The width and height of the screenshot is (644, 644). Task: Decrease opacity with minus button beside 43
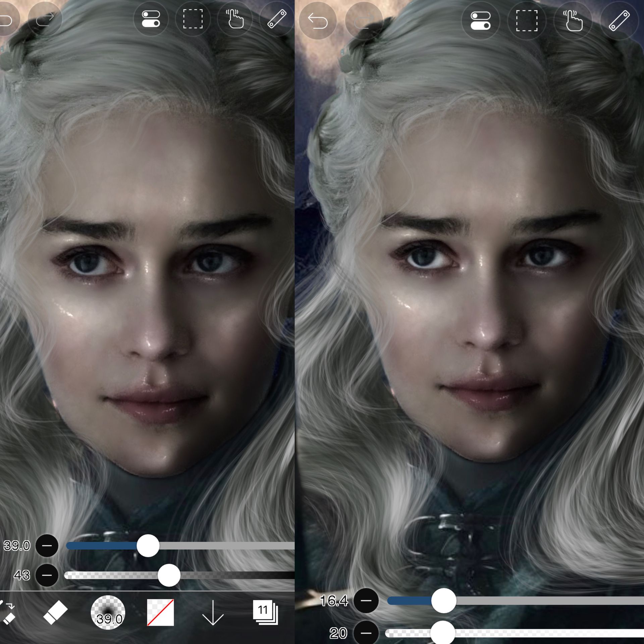coord(47,575)
